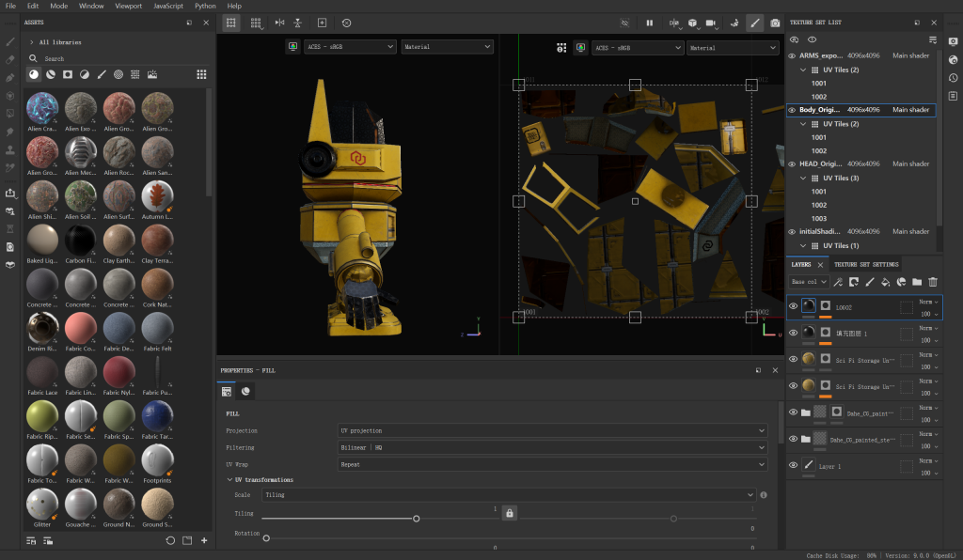Open the Projection dropdown in Fill properties

(552, 430)
